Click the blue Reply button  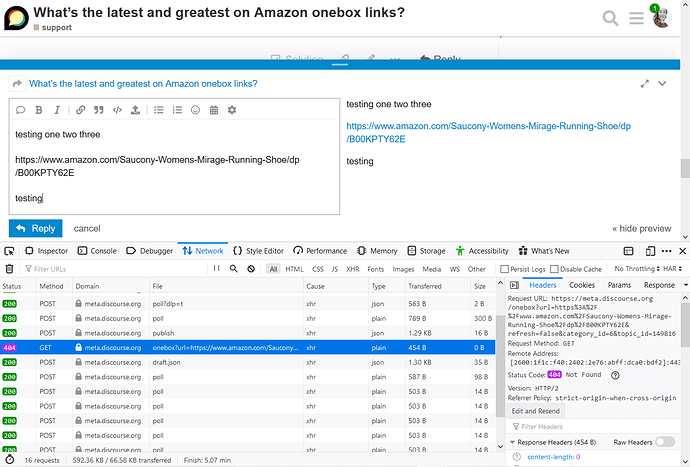36,228
